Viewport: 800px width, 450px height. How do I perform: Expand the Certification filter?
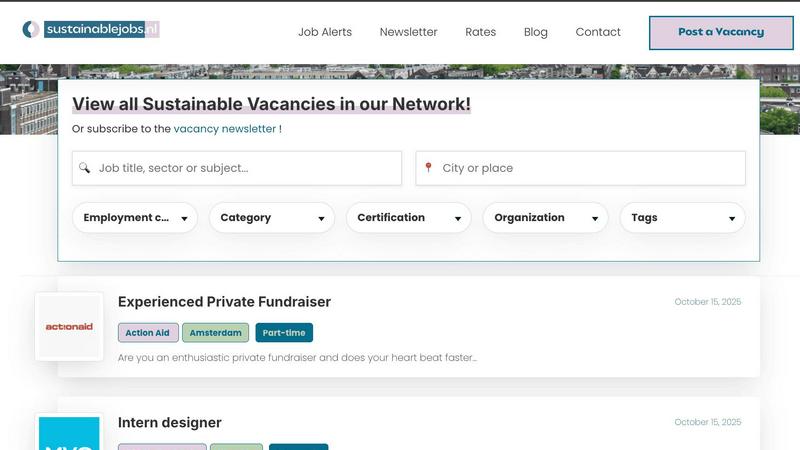(408, 218)
